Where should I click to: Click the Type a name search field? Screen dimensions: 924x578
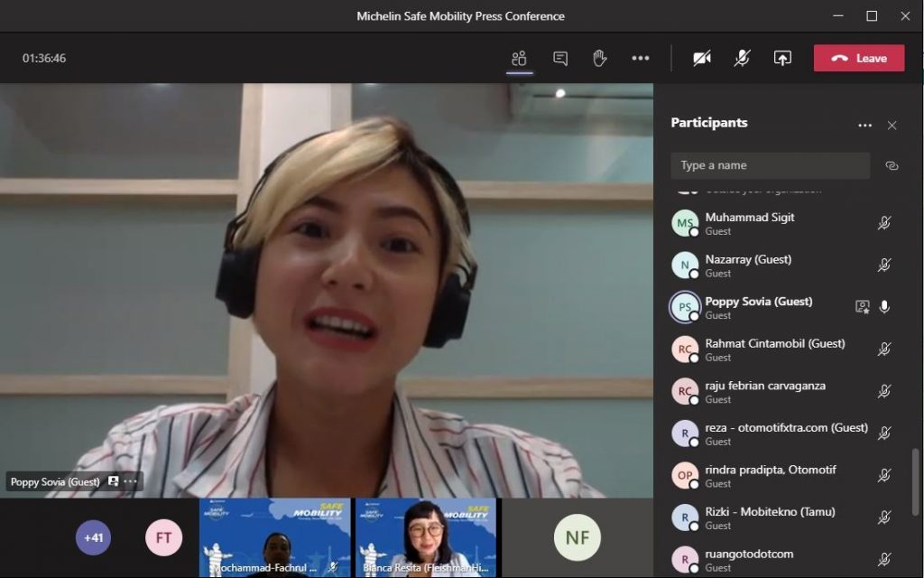pyautogui.click(x=770, y=165)
